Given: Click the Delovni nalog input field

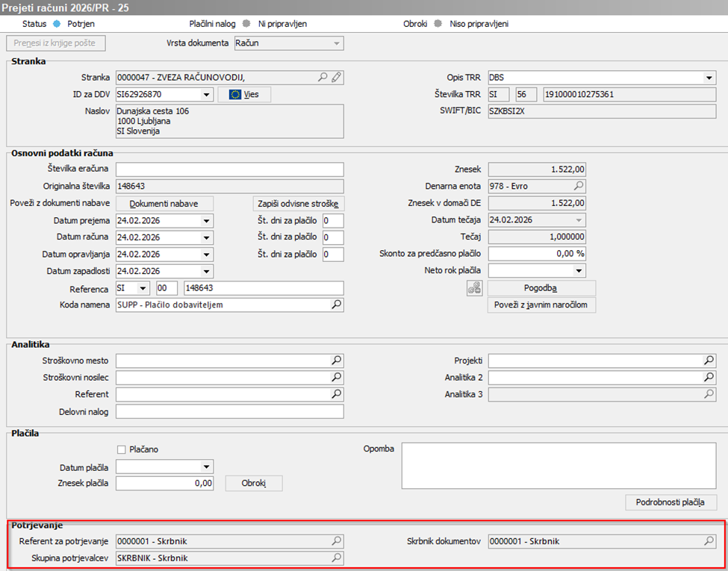Looking at the screenshot, I should coord(230,411).
